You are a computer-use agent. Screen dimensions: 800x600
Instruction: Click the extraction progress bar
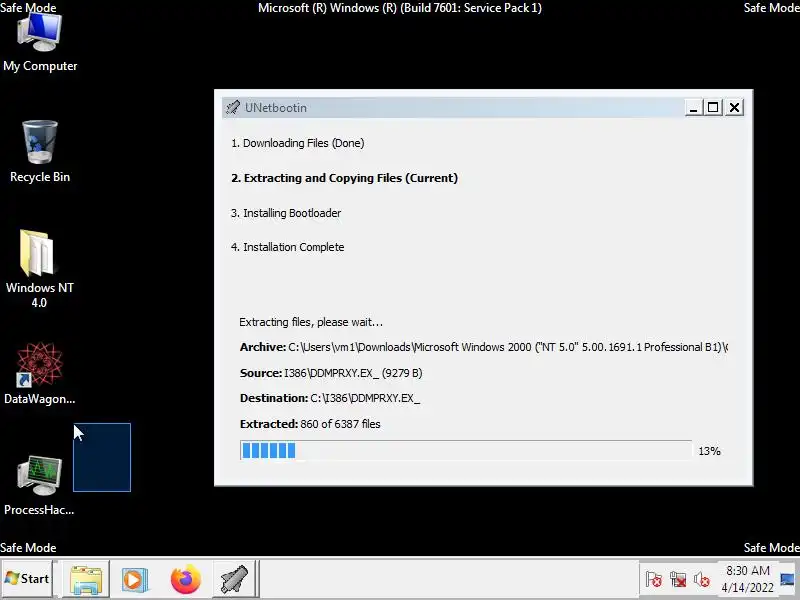coord(466,451)
